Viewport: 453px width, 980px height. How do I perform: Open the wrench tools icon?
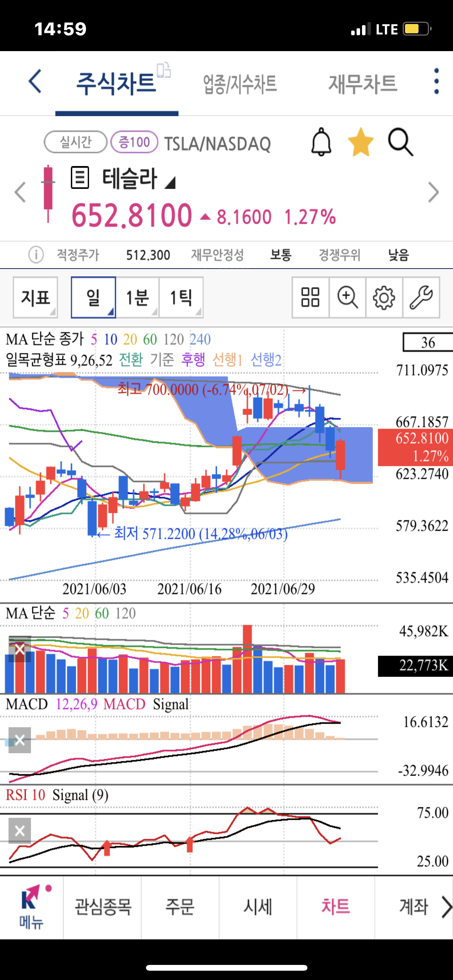click(421, 297)
